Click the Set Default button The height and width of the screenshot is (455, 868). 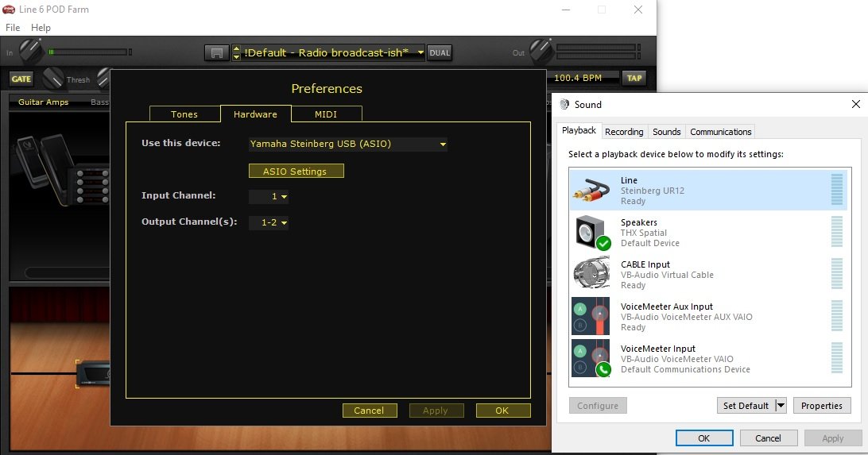tap(746, 405)
